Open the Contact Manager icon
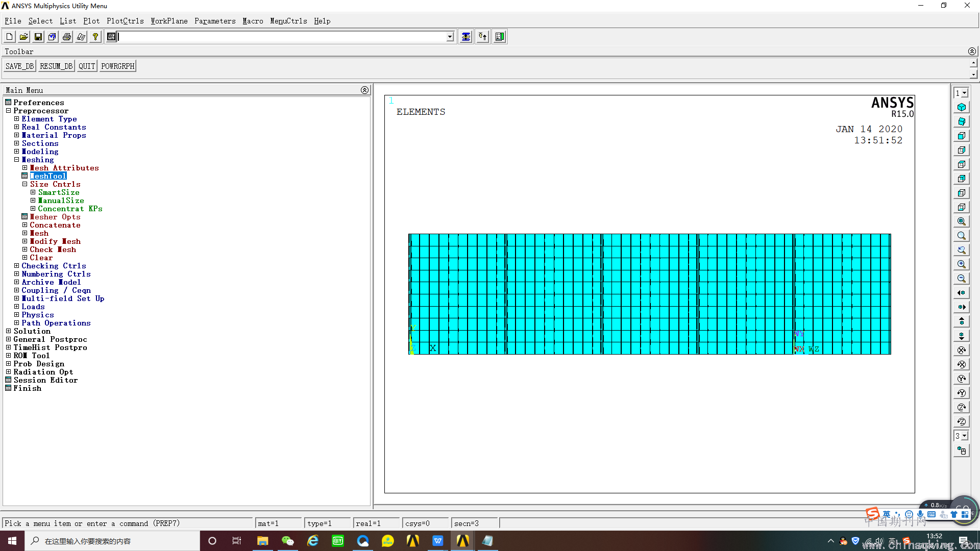The image size is (980, 551). 500,37
